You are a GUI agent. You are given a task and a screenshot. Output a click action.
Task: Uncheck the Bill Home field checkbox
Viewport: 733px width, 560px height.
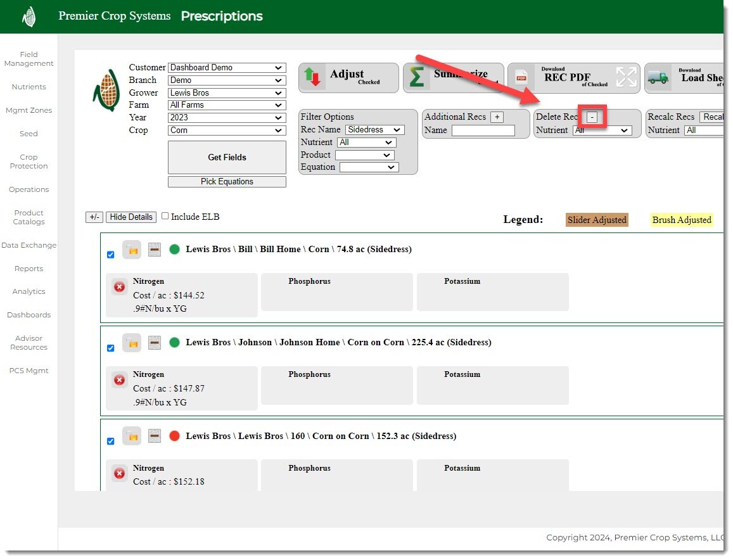coord(111,255)
